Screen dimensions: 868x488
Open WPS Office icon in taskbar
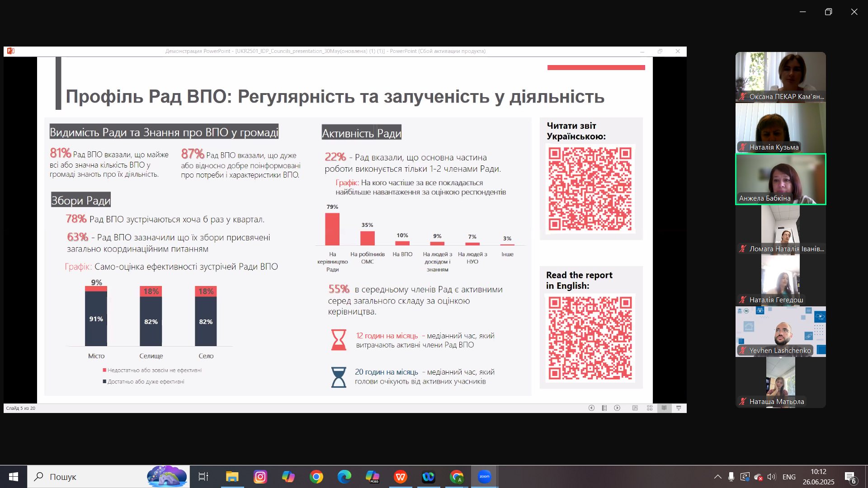pyautogui.click(x=400, y=477)
